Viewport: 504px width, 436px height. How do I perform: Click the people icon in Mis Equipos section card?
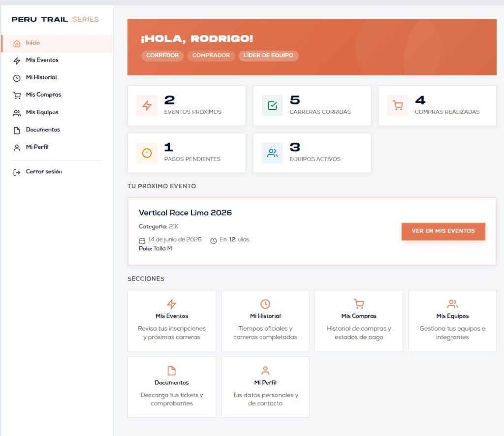pos(452,304)
